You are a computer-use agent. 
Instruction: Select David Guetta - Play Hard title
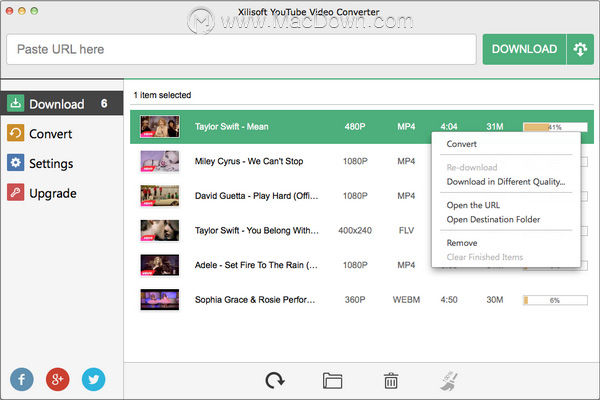256,196
